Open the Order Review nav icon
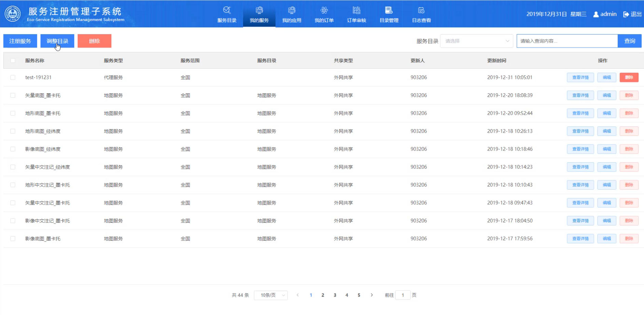This screenshot has height=315, width=644. (x=356, y=10)
